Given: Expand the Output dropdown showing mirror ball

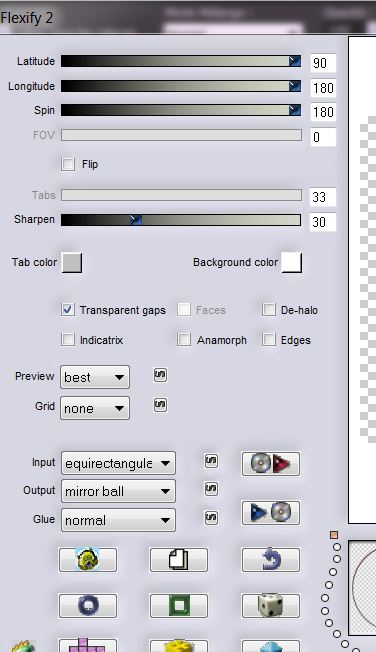Looking at the screenshot, I should click(x=118, y=491).
